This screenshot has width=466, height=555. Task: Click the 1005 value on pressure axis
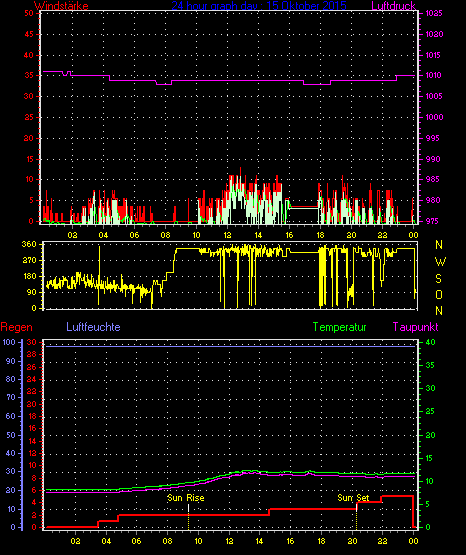(x=434, y=96)
